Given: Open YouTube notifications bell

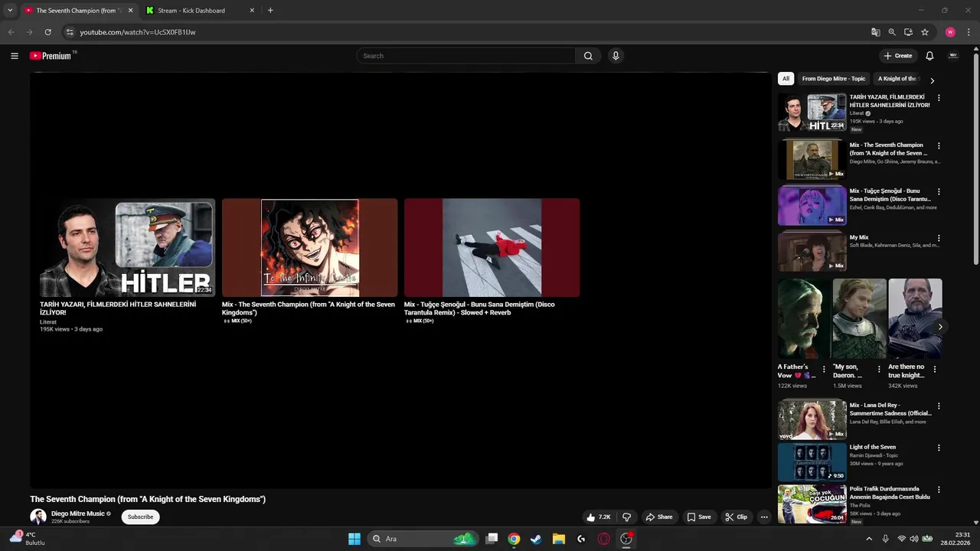Looking at the screenshot, I should pyautogui.click(x=929, y=56).
